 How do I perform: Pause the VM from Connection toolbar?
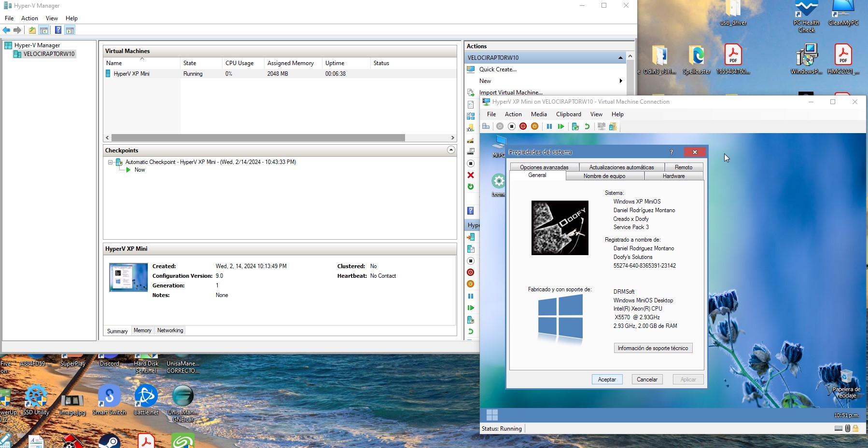coord(549,126)
